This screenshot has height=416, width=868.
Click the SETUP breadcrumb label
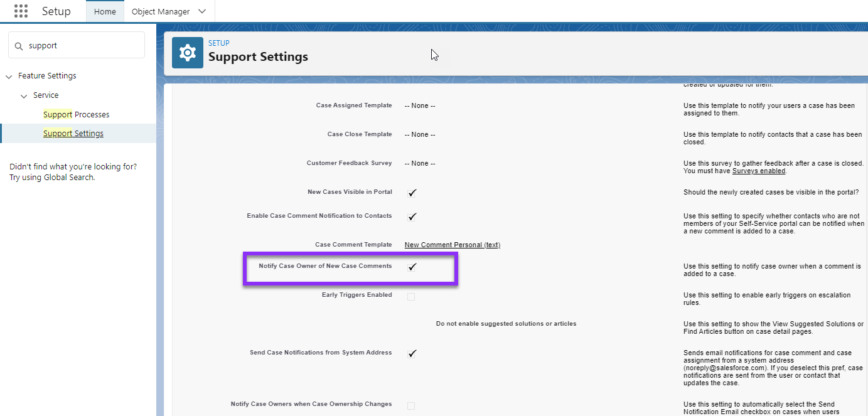tap(219, 43)
